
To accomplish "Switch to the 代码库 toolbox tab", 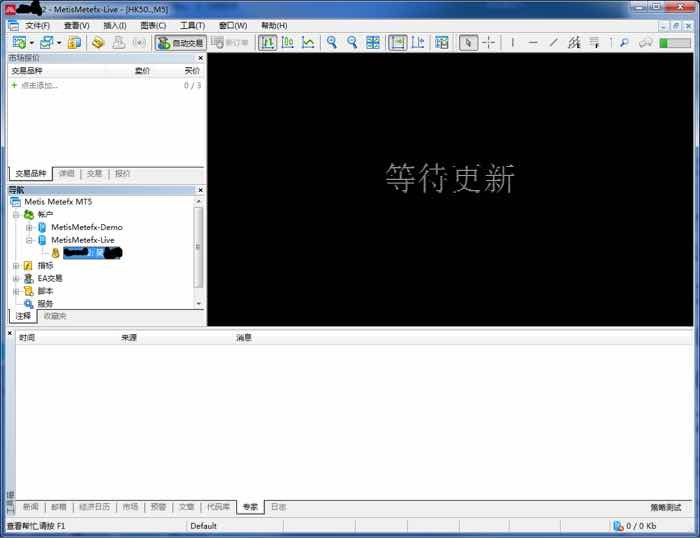I will click(218, 507).
